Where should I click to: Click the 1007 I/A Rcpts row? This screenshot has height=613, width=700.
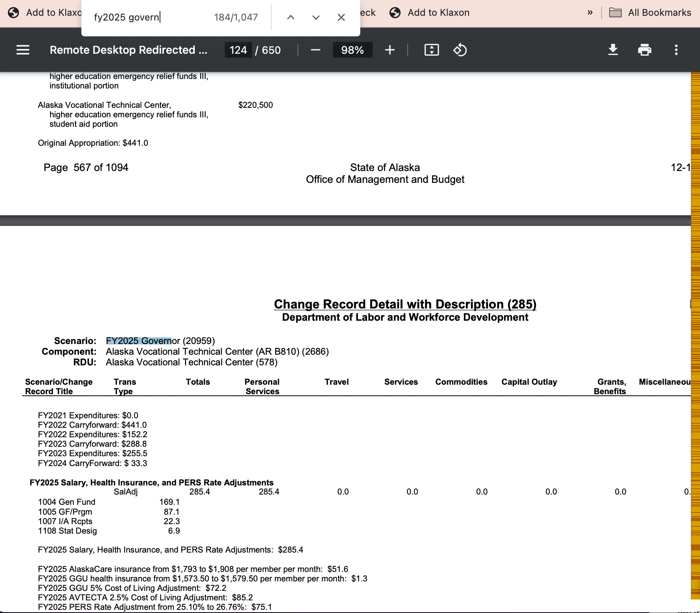tap(109, 521)
